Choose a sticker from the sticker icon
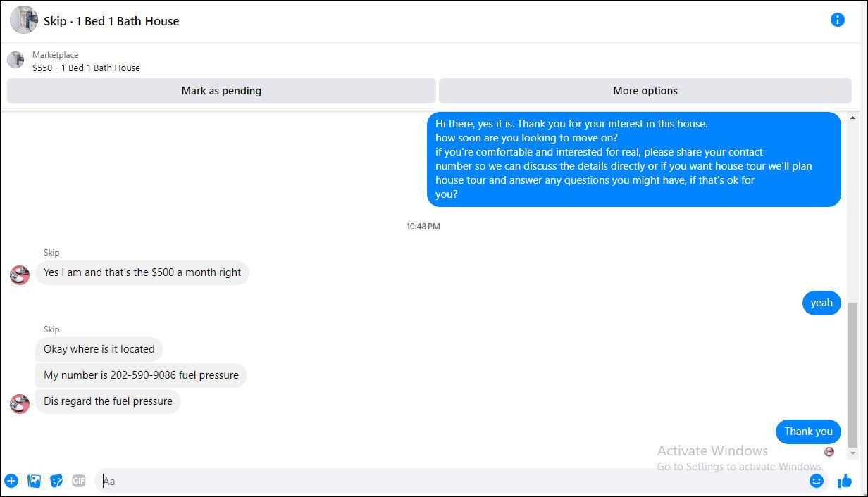Viewport: 868px width, 497px height. coord(56,482)
